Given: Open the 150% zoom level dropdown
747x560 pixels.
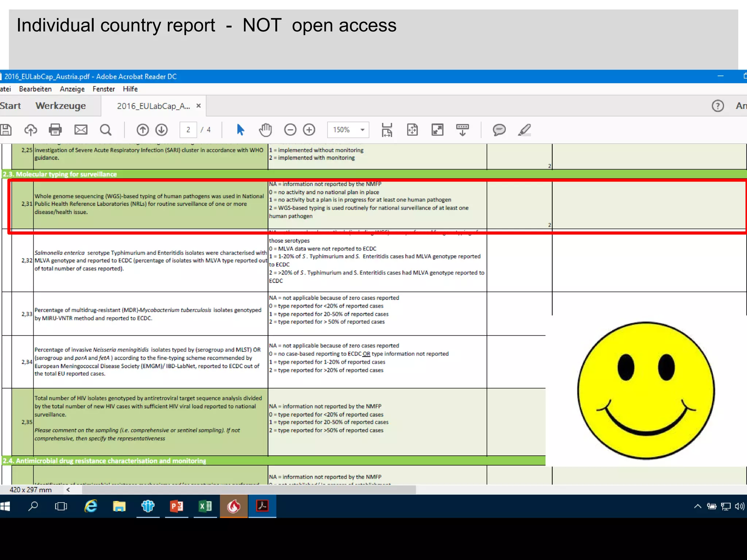Looking at the screenshot, I should [x=348, y=130].
